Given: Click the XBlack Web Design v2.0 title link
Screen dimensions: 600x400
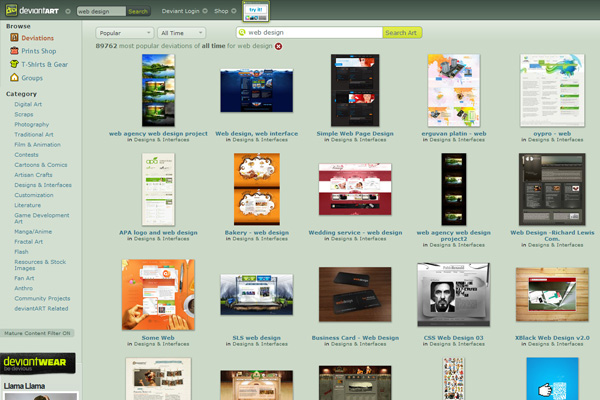Looking at the screenshot, I should pos(552,338).
